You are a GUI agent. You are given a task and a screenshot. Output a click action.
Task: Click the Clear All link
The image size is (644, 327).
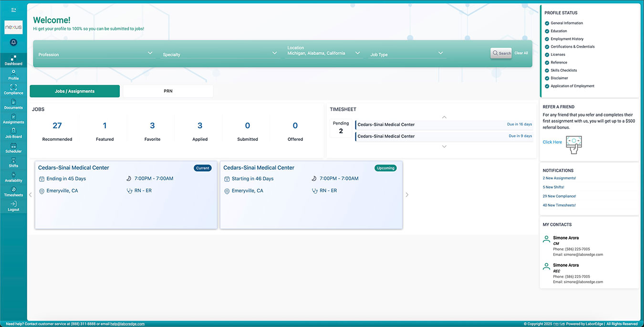[x=521, y=53]
